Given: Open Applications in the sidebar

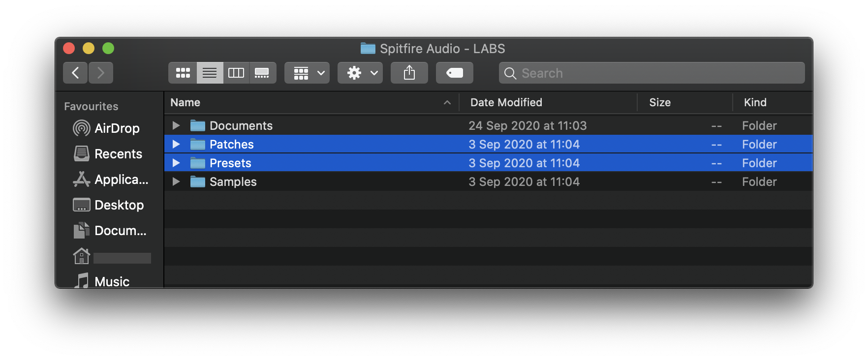Looking at the screenshot, I should point(111,180).
